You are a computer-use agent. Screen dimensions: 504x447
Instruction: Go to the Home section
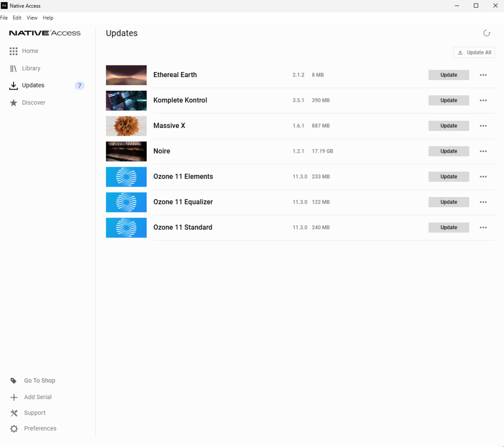(30, 51)
